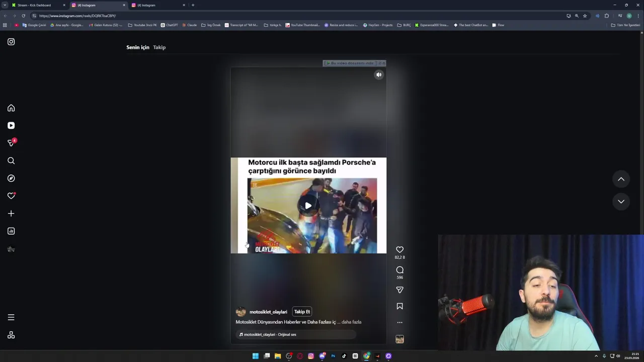
Task: Switch to the Takip feed tab
Action: pyautogui.click(x=159, y=47)
